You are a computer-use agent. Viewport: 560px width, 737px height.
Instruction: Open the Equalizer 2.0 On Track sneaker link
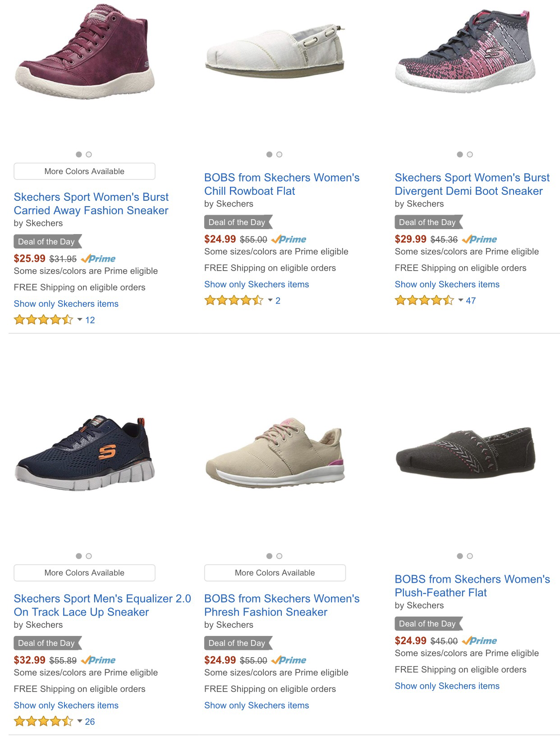tap(102, 605)
